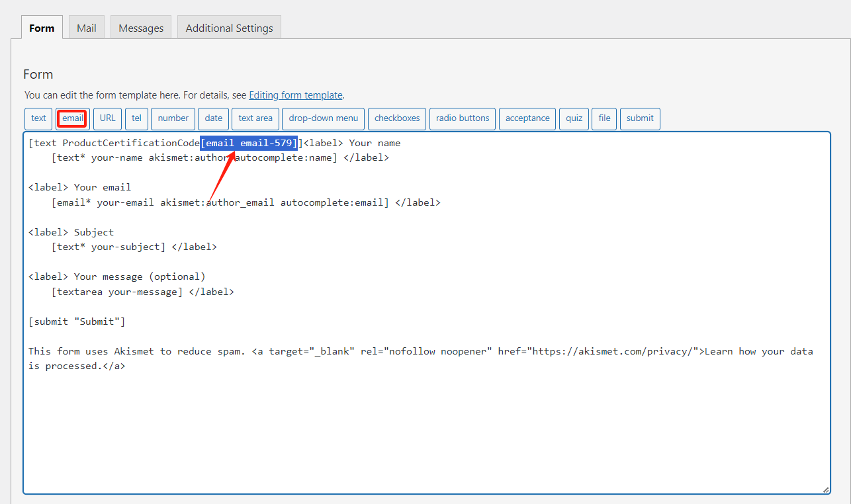Screen dimensions: 851x504
Task: Insert a radio buttons tag
Action: coord(463,118)
